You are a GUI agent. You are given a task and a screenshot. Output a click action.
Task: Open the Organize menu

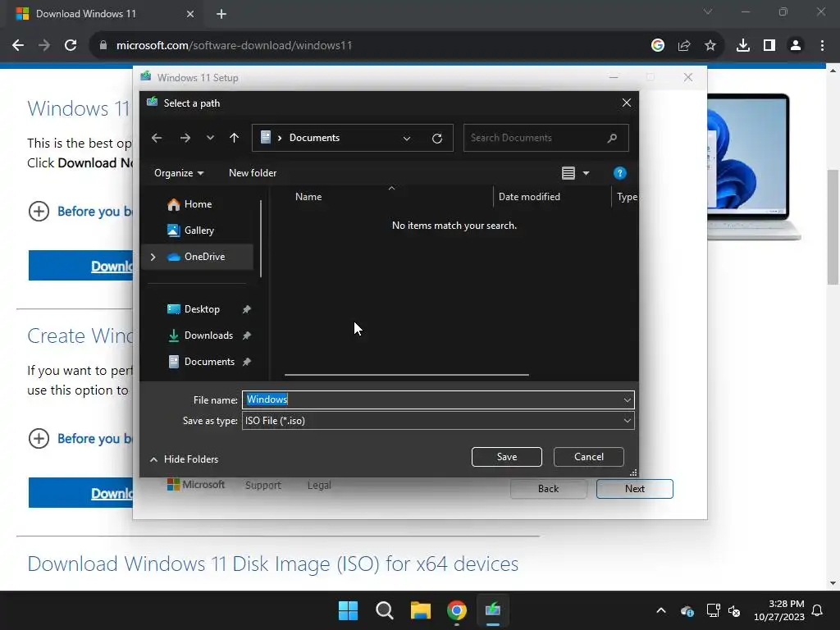coord(179,173)
